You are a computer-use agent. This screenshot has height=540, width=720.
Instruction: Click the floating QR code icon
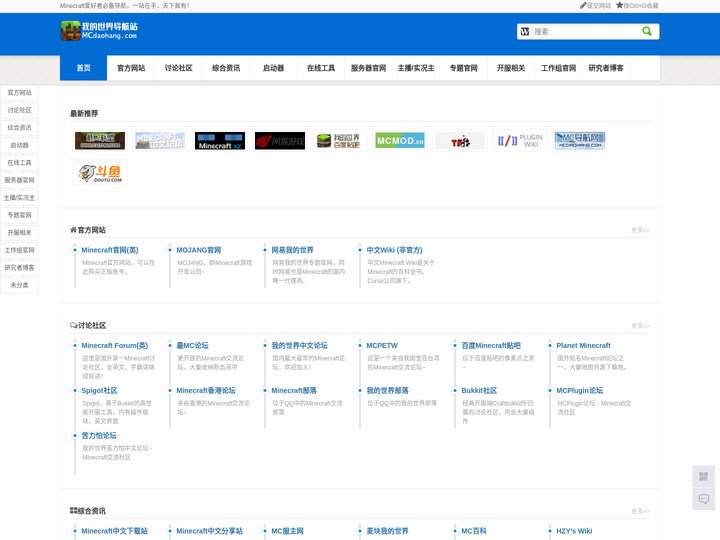[x=703, y=477]
